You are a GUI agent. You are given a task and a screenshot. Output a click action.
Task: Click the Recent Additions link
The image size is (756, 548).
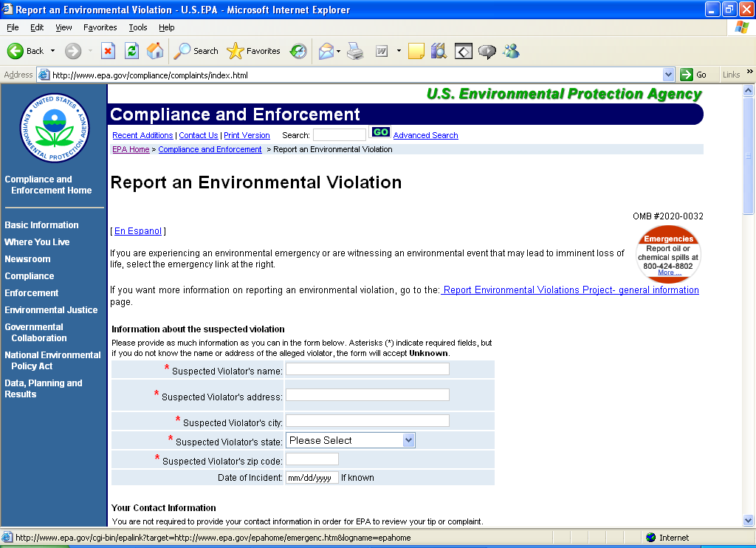[x=142, y=135]
